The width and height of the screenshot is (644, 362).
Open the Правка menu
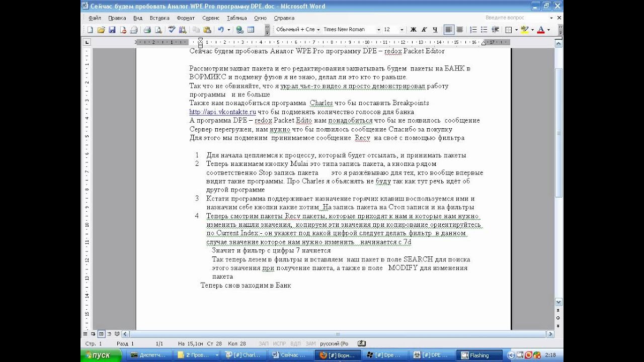(117, 18)
